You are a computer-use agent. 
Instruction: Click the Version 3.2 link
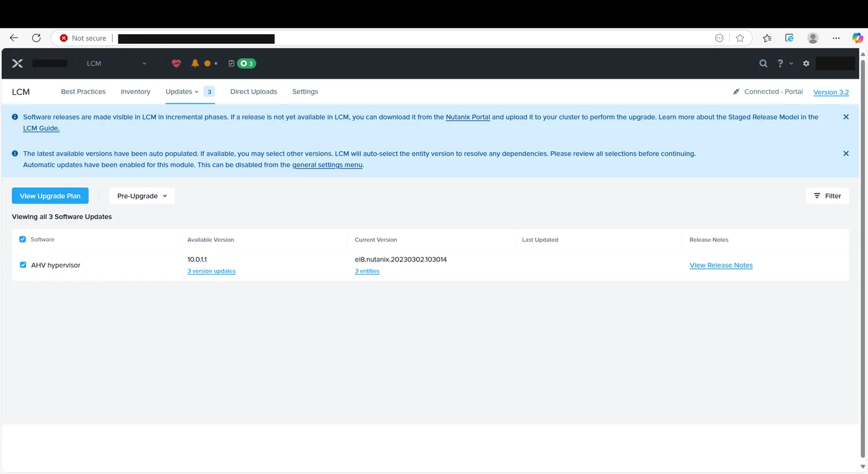(831, 92)
